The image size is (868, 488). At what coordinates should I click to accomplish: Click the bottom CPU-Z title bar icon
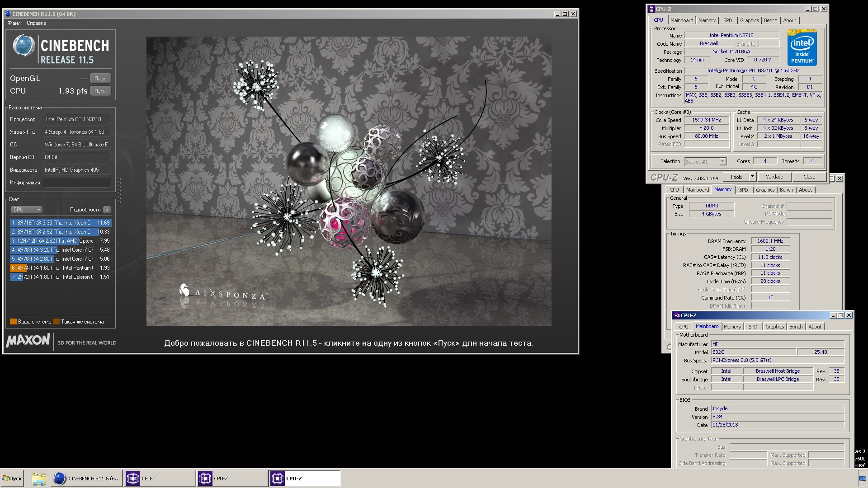point(677,316)
